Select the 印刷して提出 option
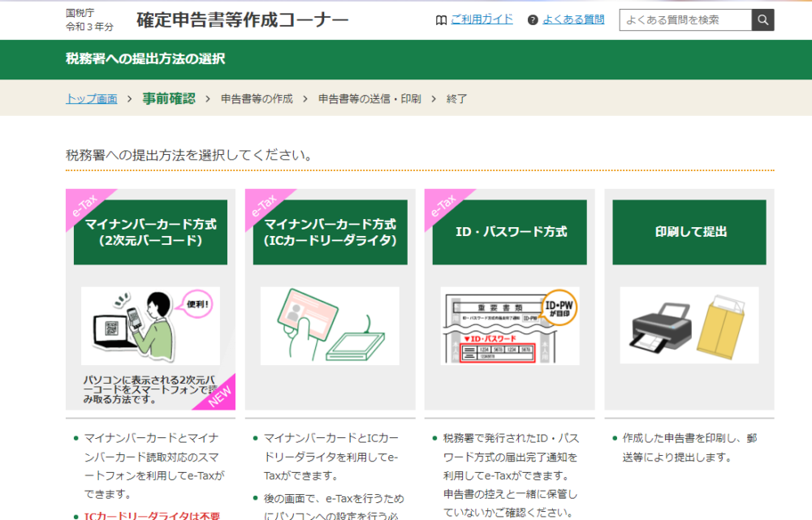Screen dimensions: 812x520 point(689,230)
